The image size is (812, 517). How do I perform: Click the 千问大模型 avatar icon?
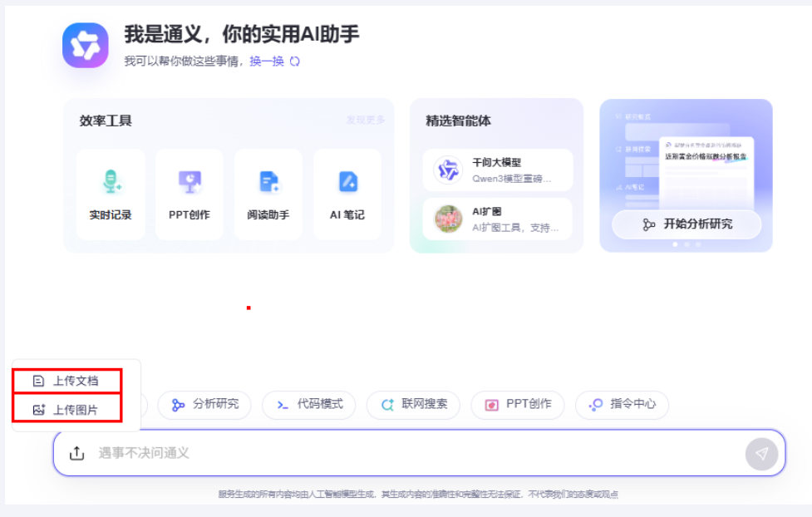tap(448, 170)
